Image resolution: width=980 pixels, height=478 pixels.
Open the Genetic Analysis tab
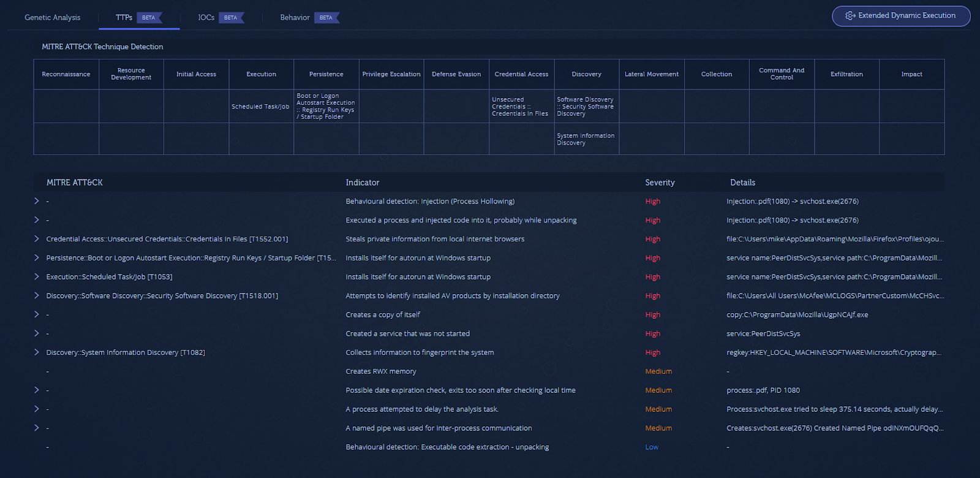(x=52, y=17)
